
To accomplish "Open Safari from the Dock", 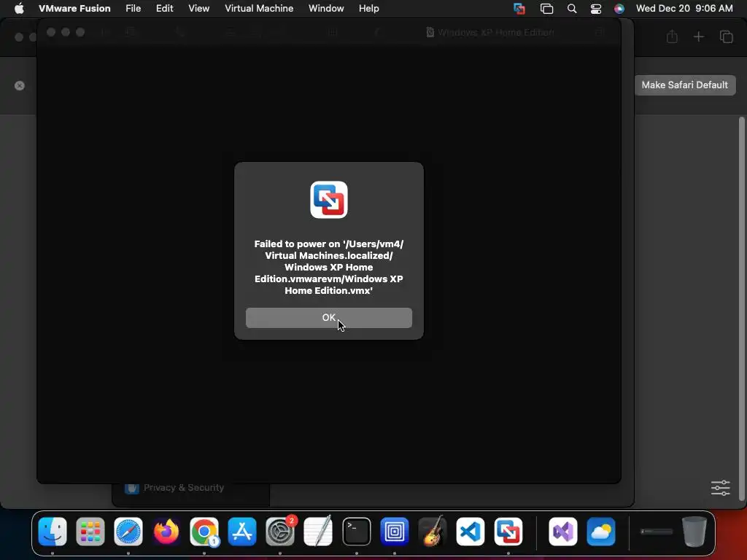I will pyautogui.click(x=128, y=532).
